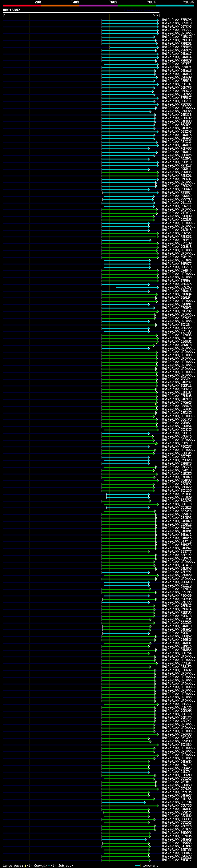This screenshot has width=197, height=868.
Task: Select label UniRef100_Q66IP3
Action: coord(177,419)
